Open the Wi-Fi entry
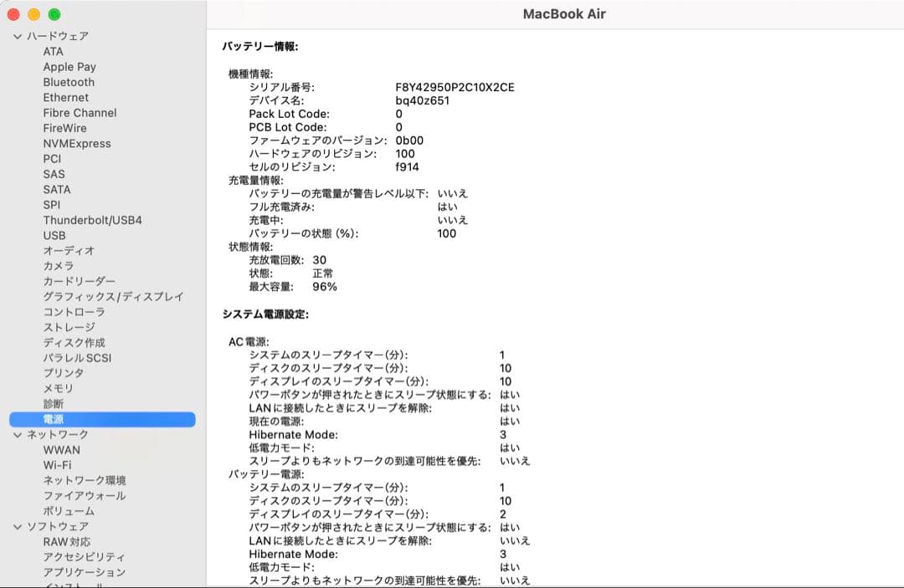 click(57, 465)
